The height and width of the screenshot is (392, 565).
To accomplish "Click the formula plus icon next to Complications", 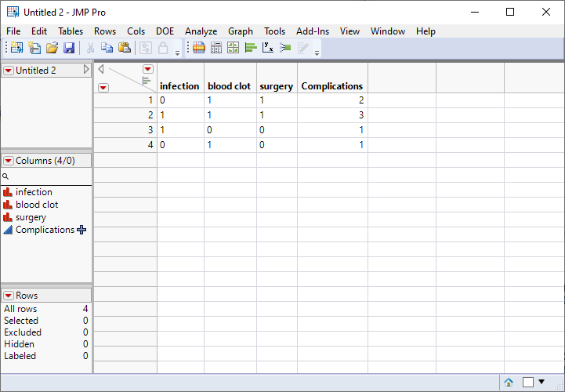I will click(81, 230).
